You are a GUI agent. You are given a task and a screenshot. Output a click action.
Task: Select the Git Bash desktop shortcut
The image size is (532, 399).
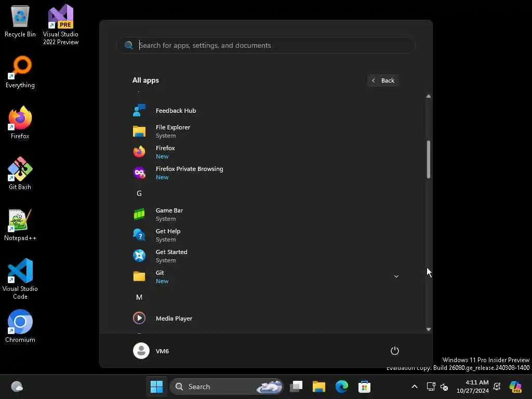[x=20, y=174]
